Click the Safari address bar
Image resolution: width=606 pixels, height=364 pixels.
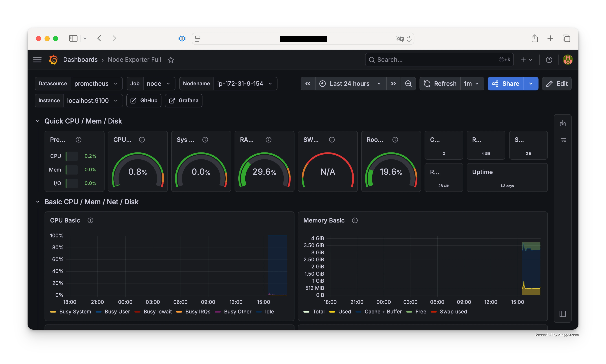pyautogui.click(x=303, y=39)
